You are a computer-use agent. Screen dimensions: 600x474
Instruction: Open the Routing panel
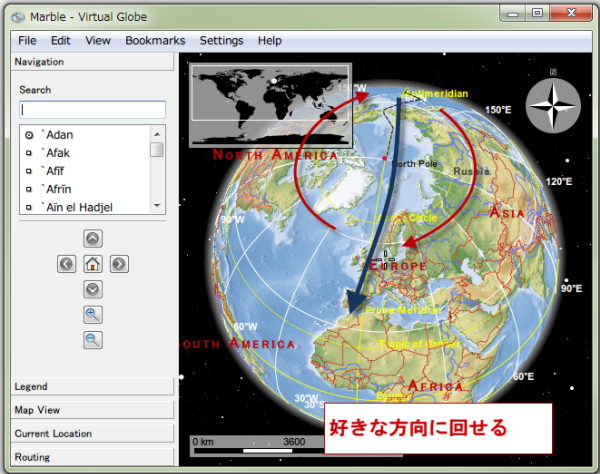pyautogui.click(x=90, y=457)
